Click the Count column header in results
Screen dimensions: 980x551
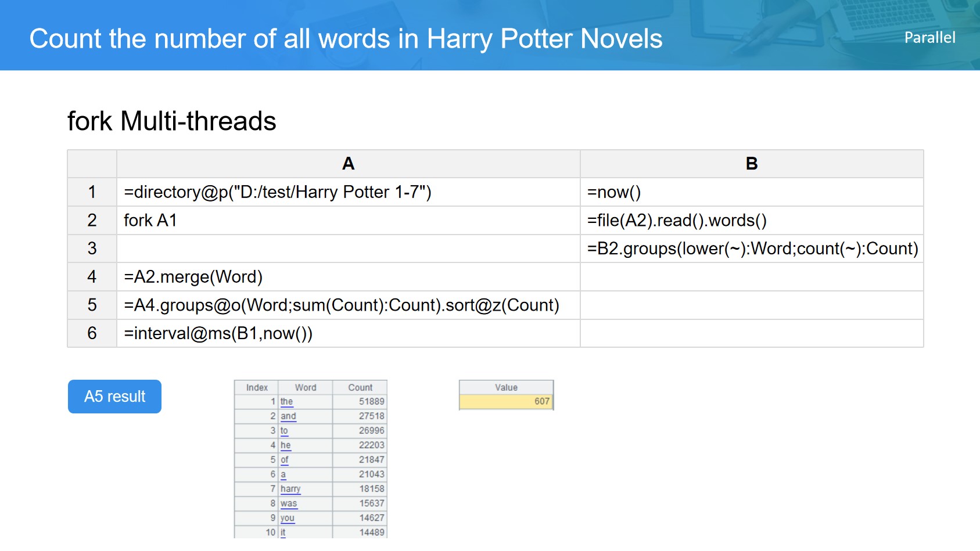[360, 387]
